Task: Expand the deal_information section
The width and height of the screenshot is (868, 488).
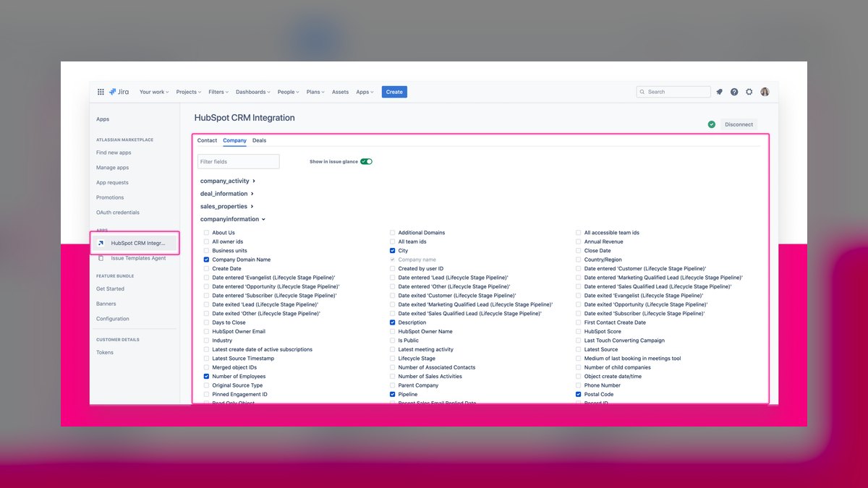Action: [x=227, y=194]
